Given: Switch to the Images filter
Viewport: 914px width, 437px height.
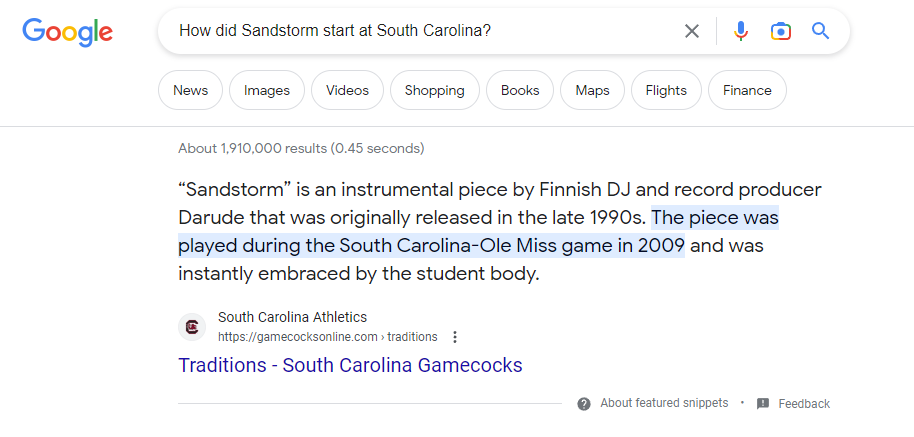Looking at the screenshot, I should click(x=267, y=90).
